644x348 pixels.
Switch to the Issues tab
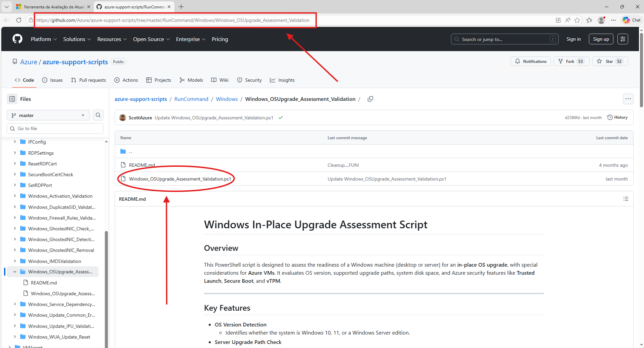tap(52, 80)
